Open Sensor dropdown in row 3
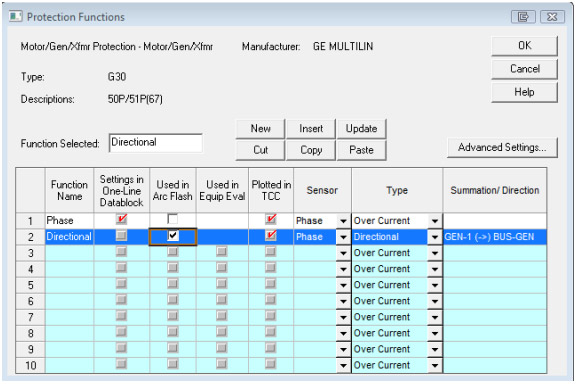The width and height of the screenshot is (579, 384). pyautogui.click(x=343, y=253)
